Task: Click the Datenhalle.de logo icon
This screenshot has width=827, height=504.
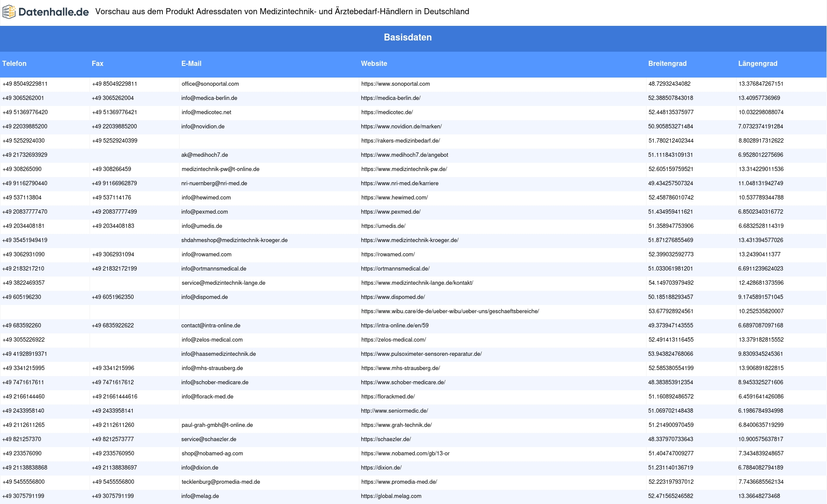Action: click(9, 12)
